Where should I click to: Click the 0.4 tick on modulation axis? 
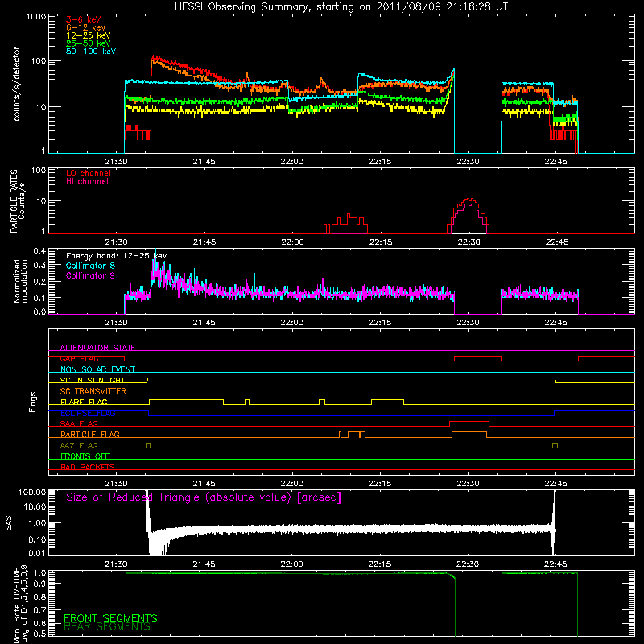(39, 251)
